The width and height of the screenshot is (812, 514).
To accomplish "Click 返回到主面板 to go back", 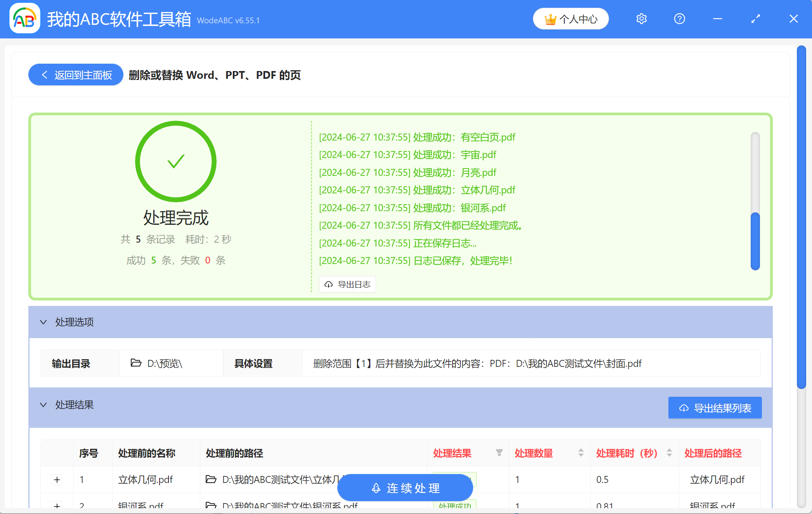I will [75, 75].
